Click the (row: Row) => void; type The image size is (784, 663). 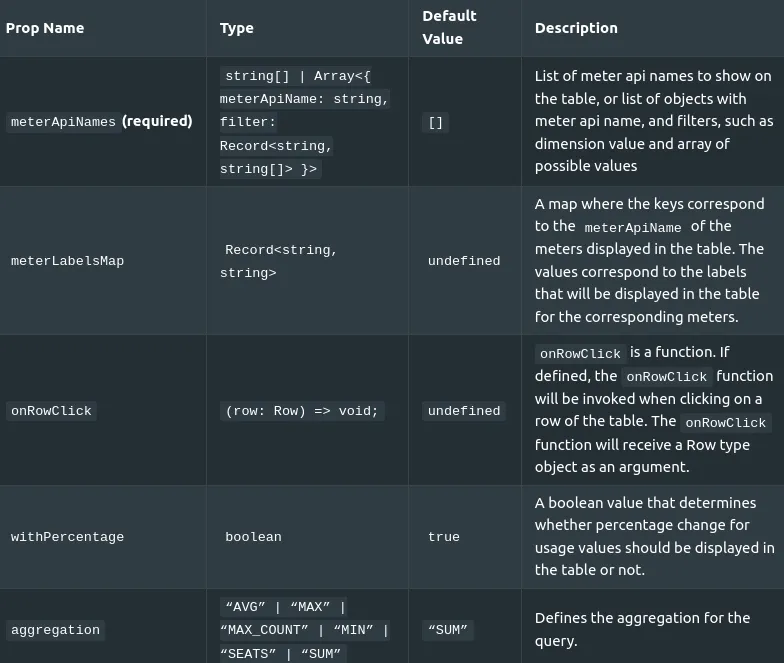(302, 411)
